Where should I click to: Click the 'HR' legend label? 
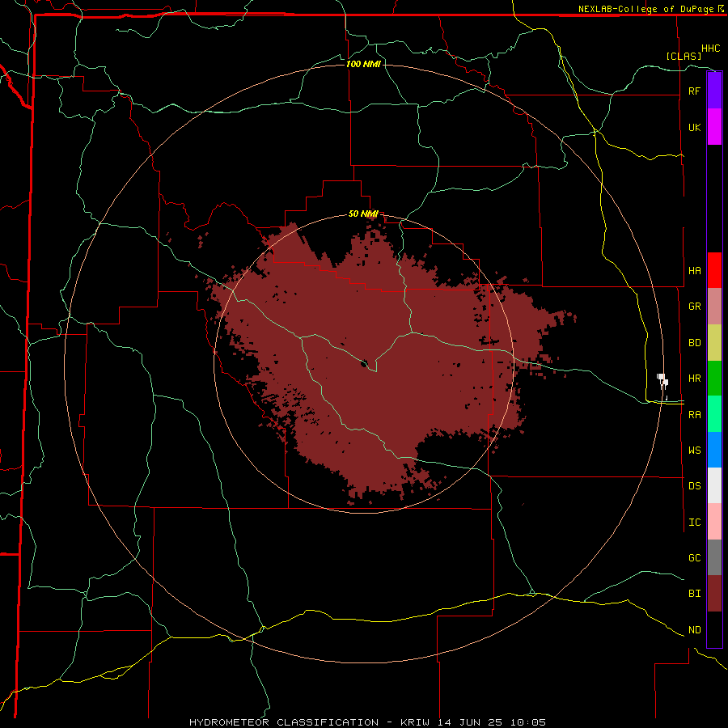click(x=694, y=379)
